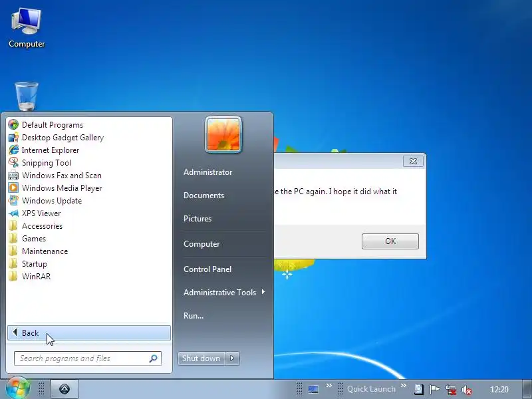
Task: Click the search magnifier icon
Action: [153, 358]
